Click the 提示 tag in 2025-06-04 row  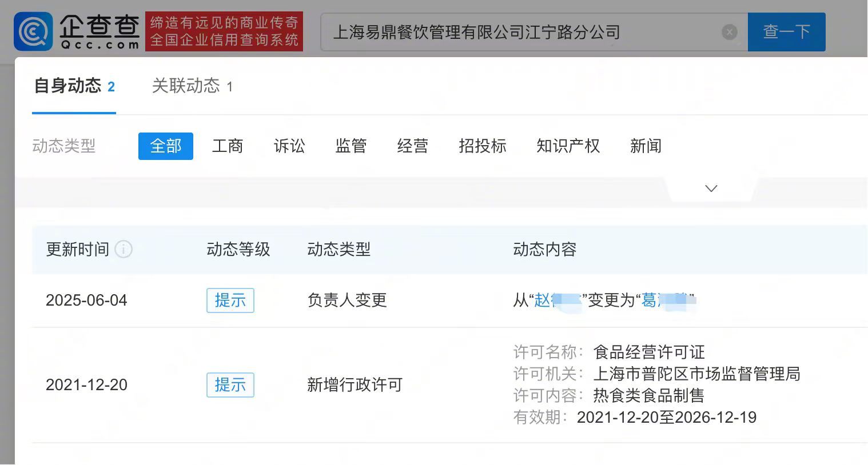pyautogui.click(x=230, y=300)
